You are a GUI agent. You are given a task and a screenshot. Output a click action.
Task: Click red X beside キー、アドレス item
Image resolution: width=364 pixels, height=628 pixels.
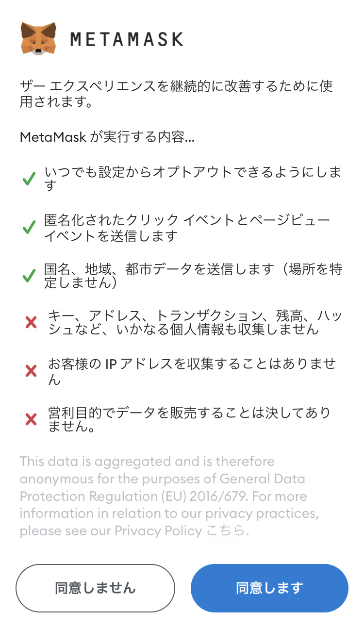click(31, 322)
